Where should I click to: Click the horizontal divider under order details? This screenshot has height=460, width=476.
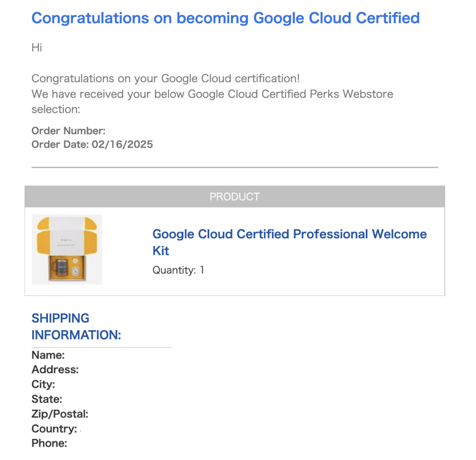click(x=235, y=167)
